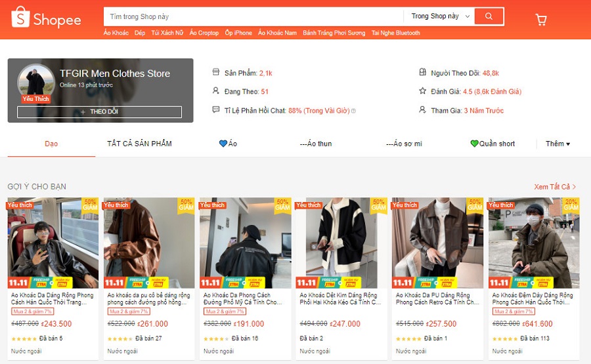Click the TFGIR shop avatar picture

[x=35, y=82]
